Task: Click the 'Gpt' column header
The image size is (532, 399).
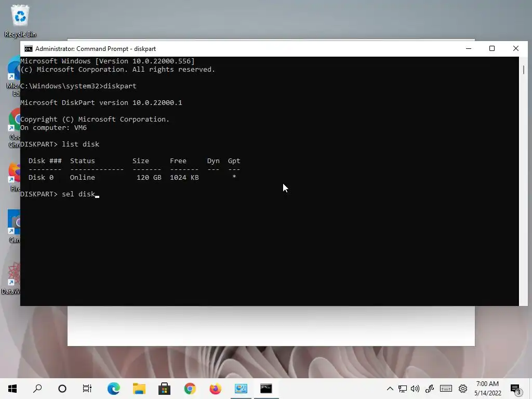Action: (x=234, y=161)
